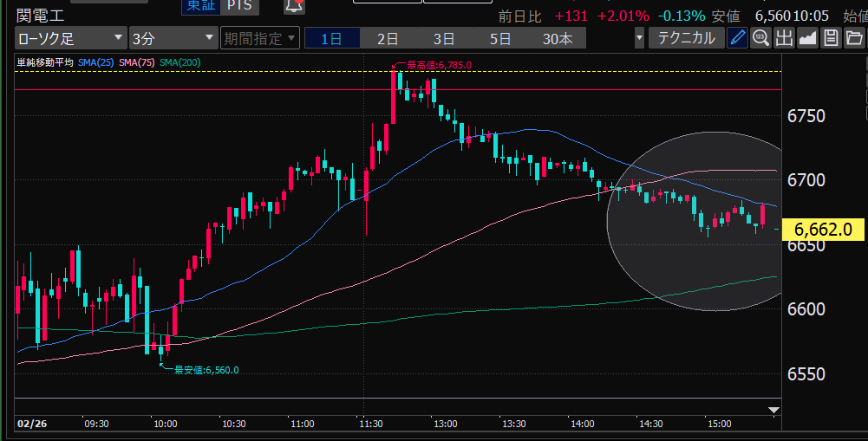
Task: Click the open folder icon
Action: [x=854, y=38]
